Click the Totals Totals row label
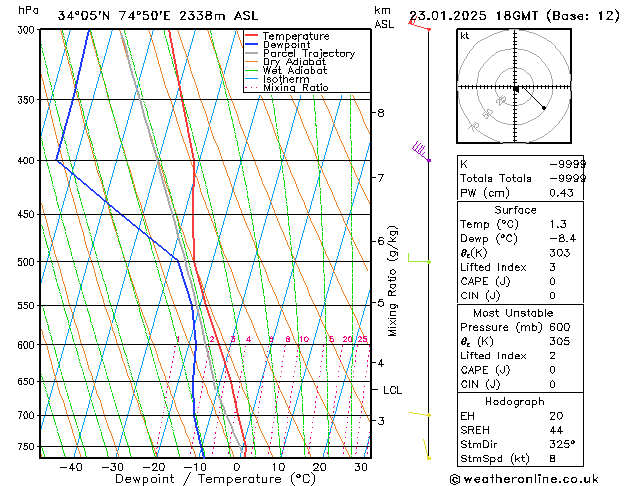629x486 pixels. pos(496,178)
